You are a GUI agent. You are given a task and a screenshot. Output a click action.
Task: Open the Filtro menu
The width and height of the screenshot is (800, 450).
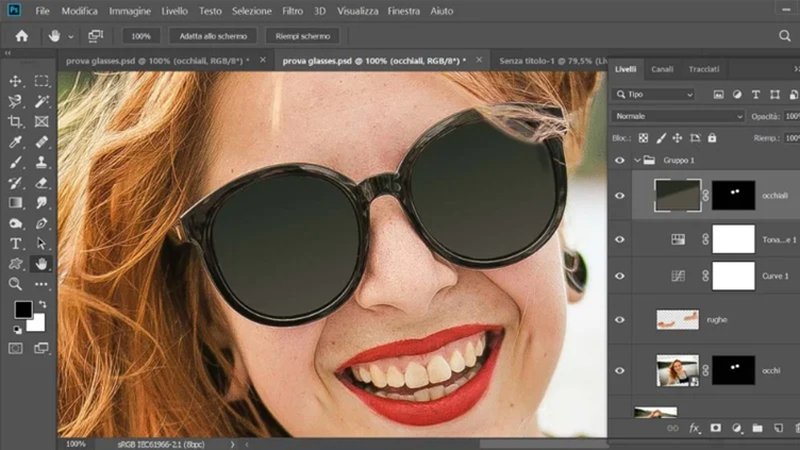(292, 11)
